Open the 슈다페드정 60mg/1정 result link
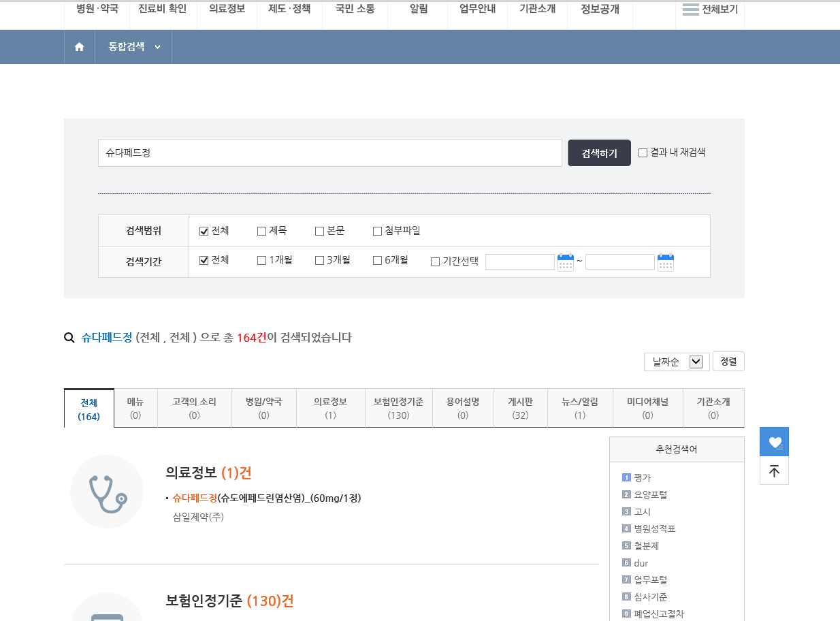This screenshot has width=840, height=621. tap(267, 498)
